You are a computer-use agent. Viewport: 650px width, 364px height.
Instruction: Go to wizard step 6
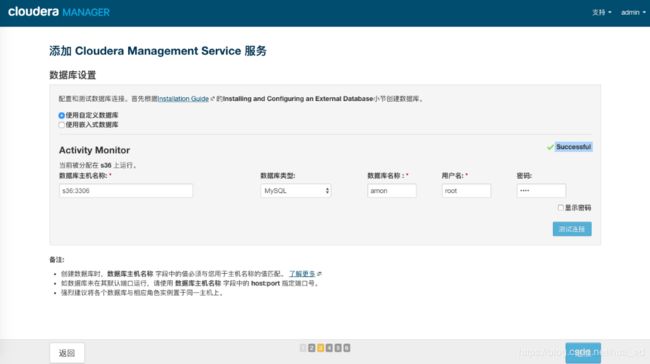coord(347,348)
